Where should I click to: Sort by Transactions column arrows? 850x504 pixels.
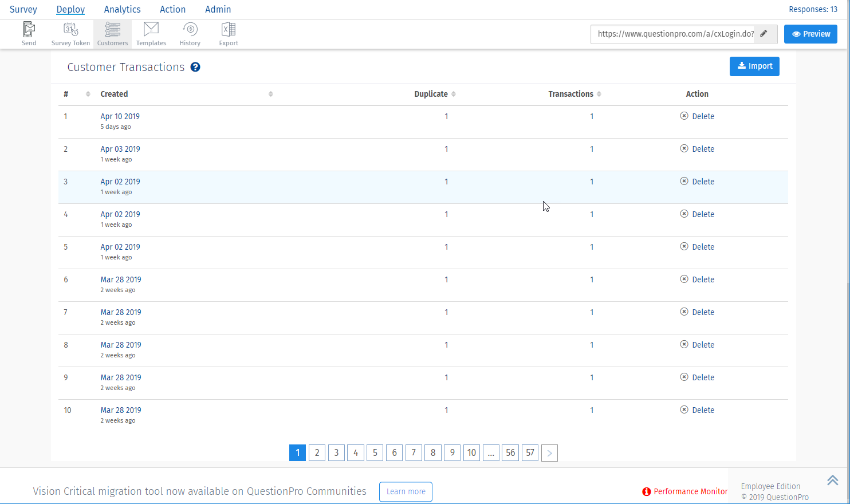[x=599, y=94]
